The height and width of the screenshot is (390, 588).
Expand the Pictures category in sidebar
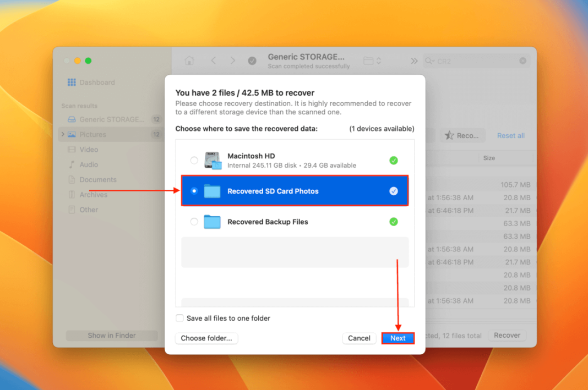63,135
